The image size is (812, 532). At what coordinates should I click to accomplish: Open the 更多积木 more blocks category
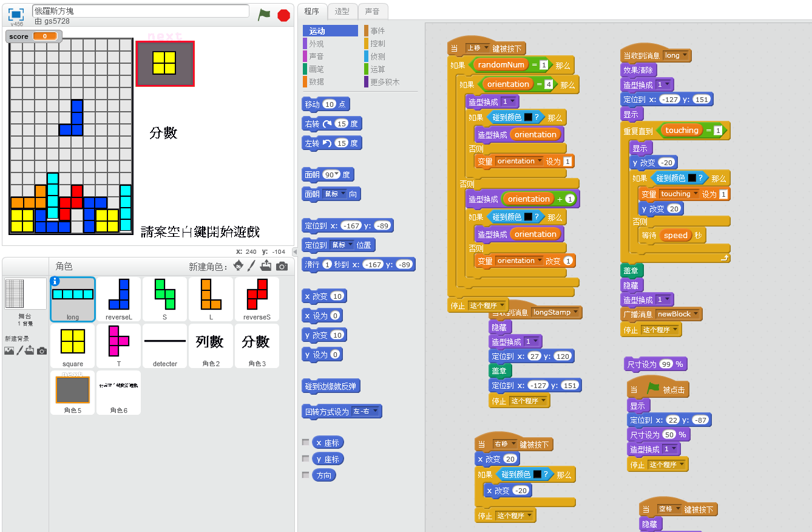(x=390, y=82)
